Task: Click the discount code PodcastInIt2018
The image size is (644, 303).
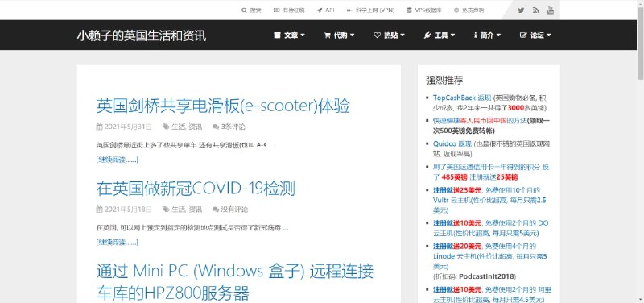Action: (488, 276)
